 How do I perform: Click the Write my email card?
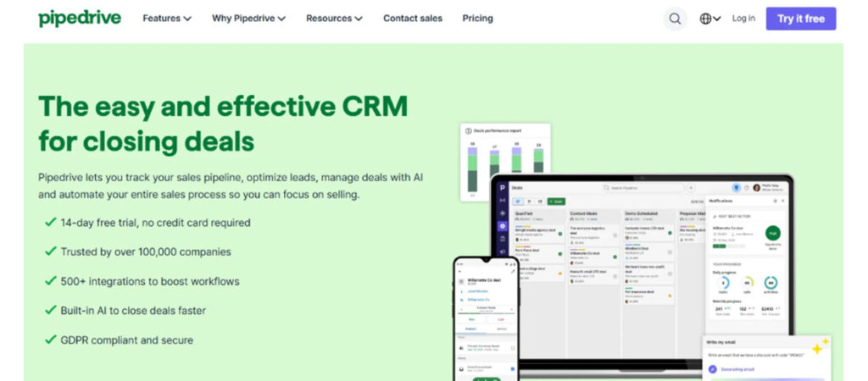coord(766,357)
